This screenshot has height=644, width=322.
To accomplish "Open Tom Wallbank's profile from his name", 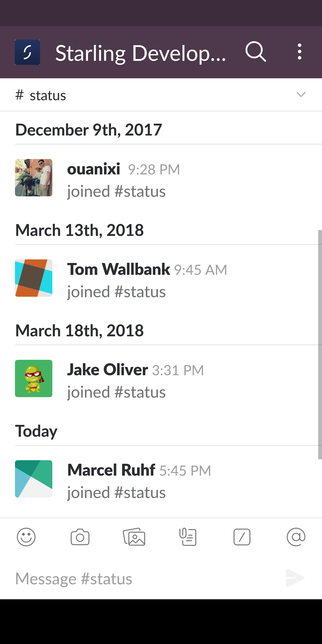I will (x=119, y=269).
